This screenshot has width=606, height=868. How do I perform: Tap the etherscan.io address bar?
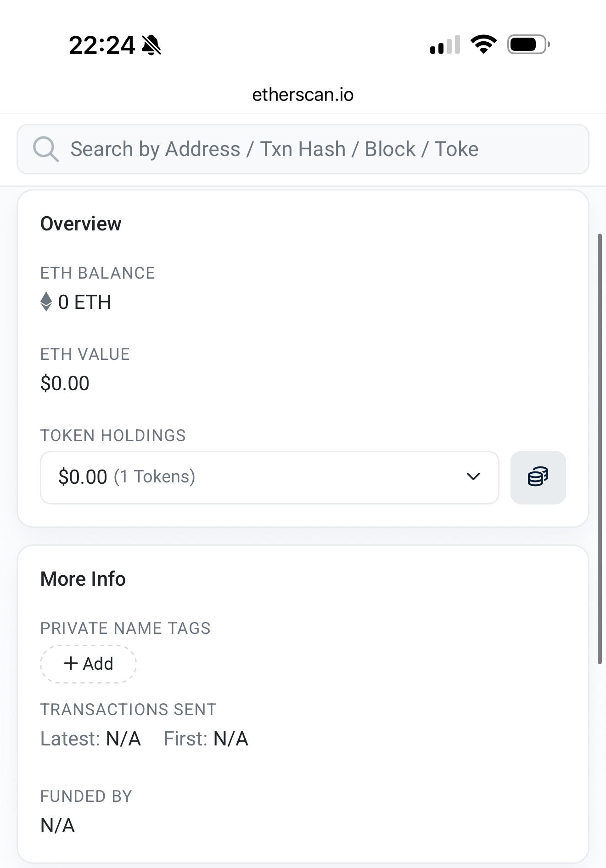coord(303,95)
